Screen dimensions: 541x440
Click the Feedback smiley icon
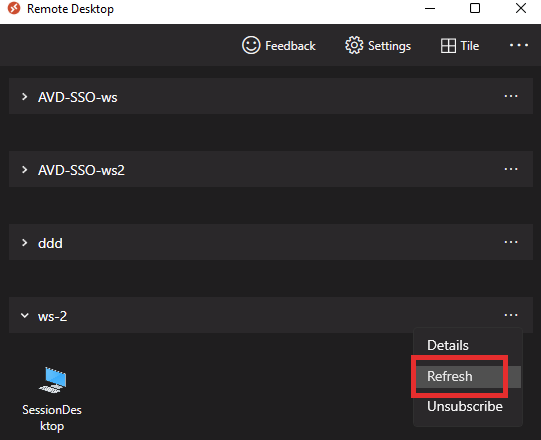(x=251, y=45)
